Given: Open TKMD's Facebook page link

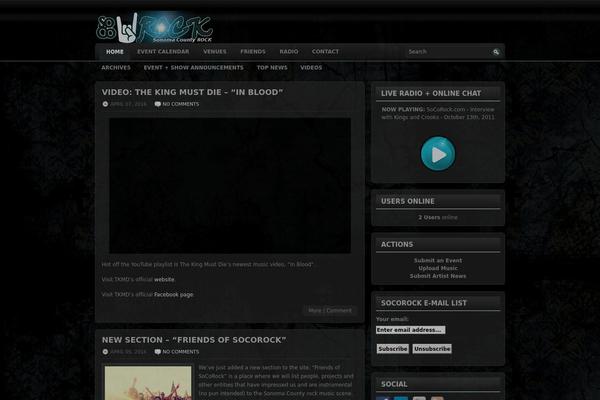Looking at the screenshot, I should tap(174, 295).
